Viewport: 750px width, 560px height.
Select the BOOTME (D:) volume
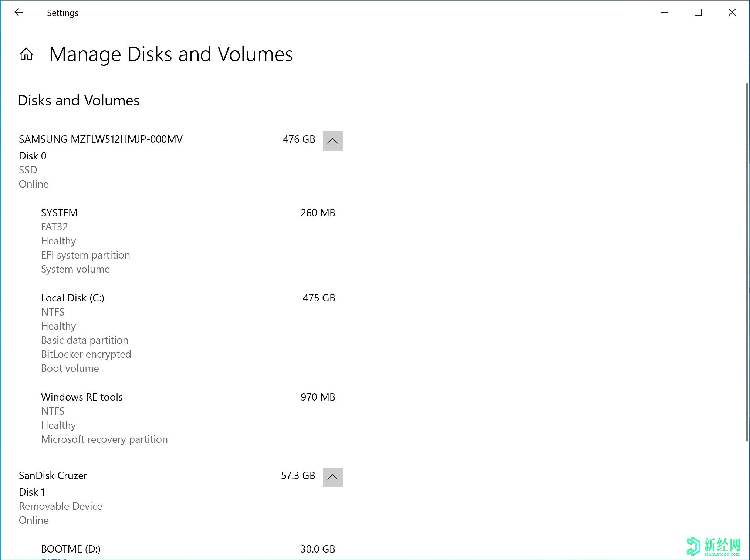click(71, 549)
